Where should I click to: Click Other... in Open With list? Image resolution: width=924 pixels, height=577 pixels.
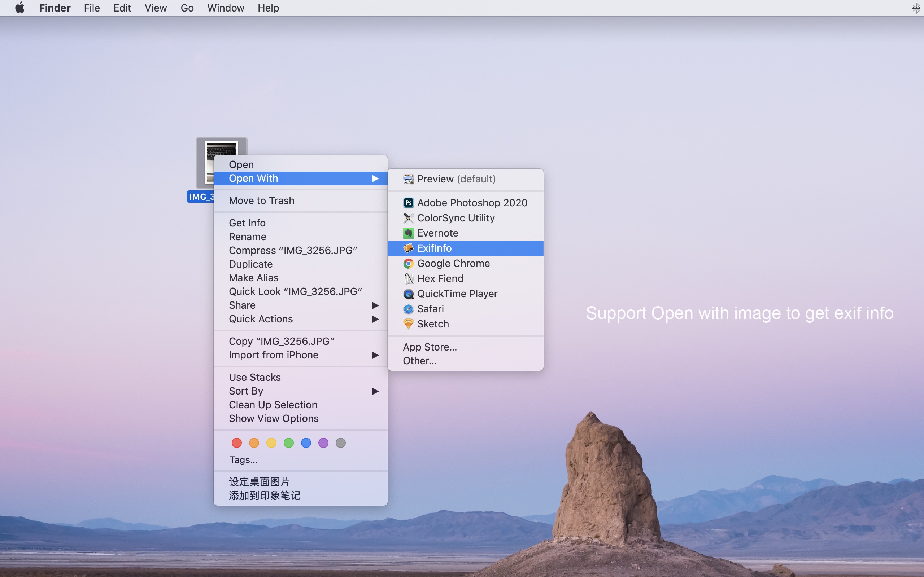[419, 361]
